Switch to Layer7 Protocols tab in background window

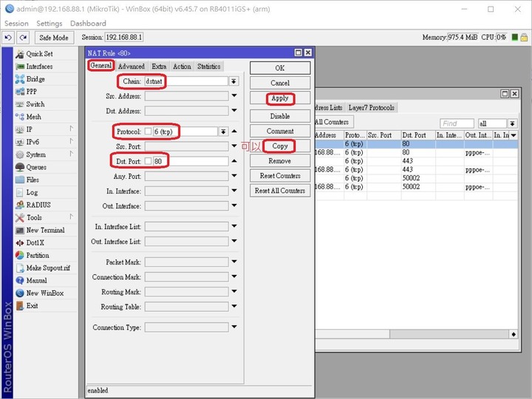[x=371, y=108]
